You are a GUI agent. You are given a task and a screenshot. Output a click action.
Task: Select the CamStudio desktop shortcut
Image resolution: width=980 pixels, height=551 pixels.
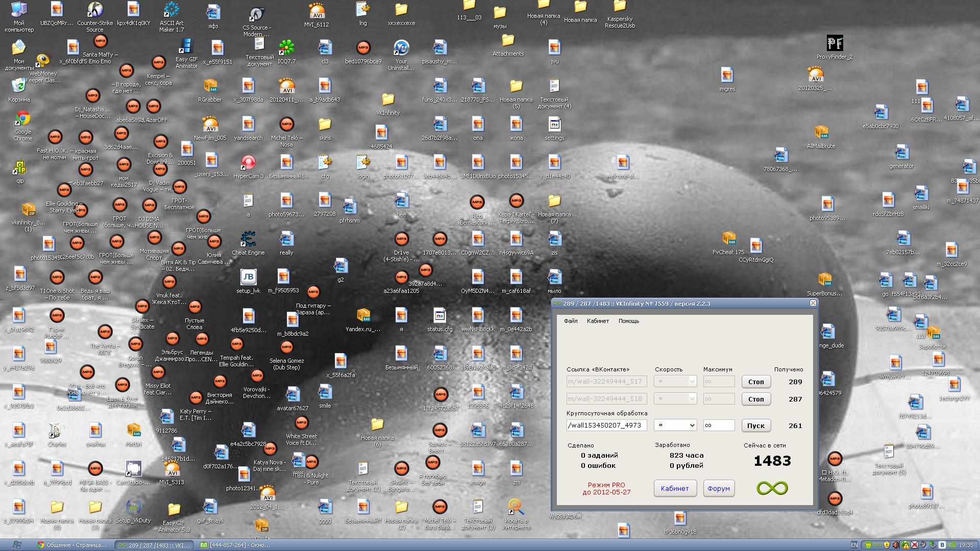tap(133, 472)
